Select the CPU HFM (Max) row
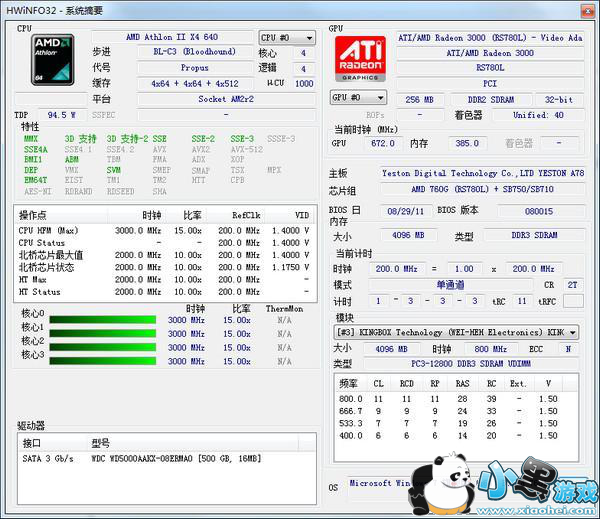This screenshot has width=600, height=519. coord(164,231)
